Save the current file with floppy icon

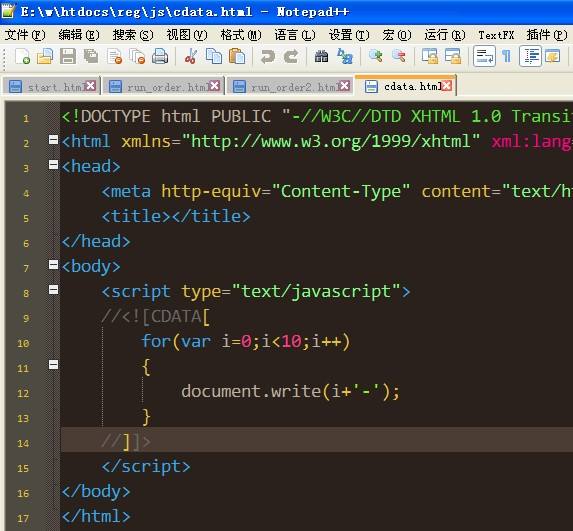coord(68,57)
